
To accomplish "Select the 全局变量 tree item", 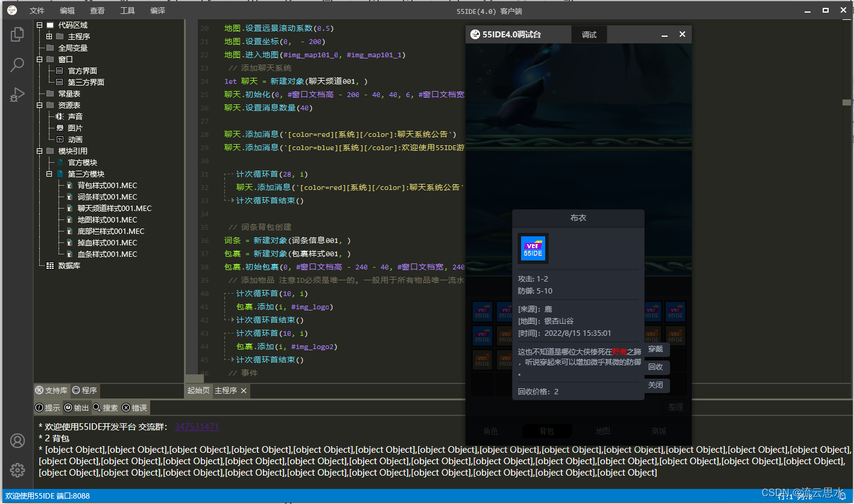I will (72, 48).
